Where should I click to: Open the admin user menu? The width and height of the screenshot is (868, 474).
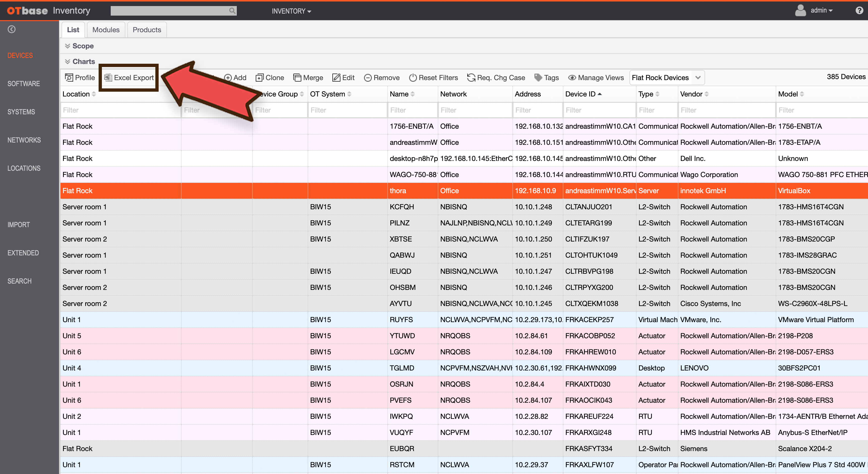pos(821,10)
